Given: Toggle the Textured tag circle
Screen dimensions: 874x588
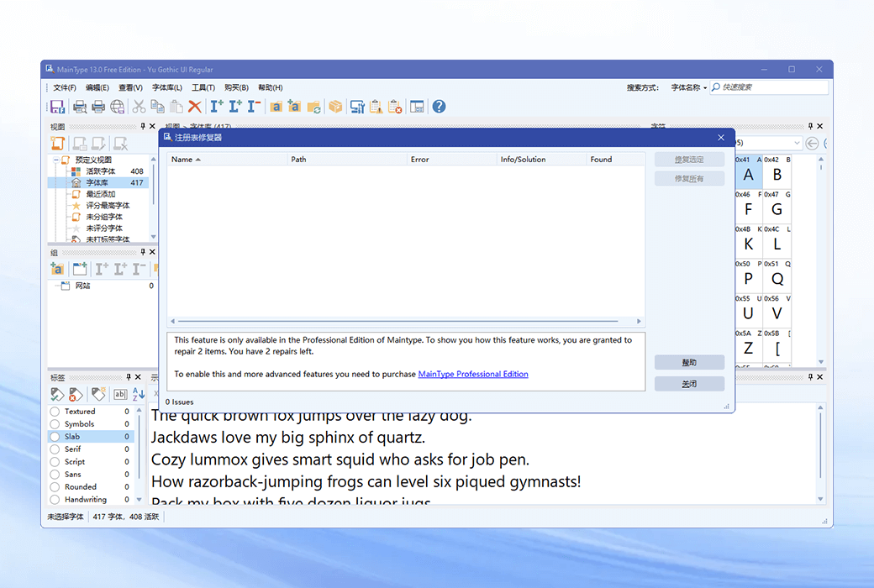Looking at the screenshot, I should 55,412.
